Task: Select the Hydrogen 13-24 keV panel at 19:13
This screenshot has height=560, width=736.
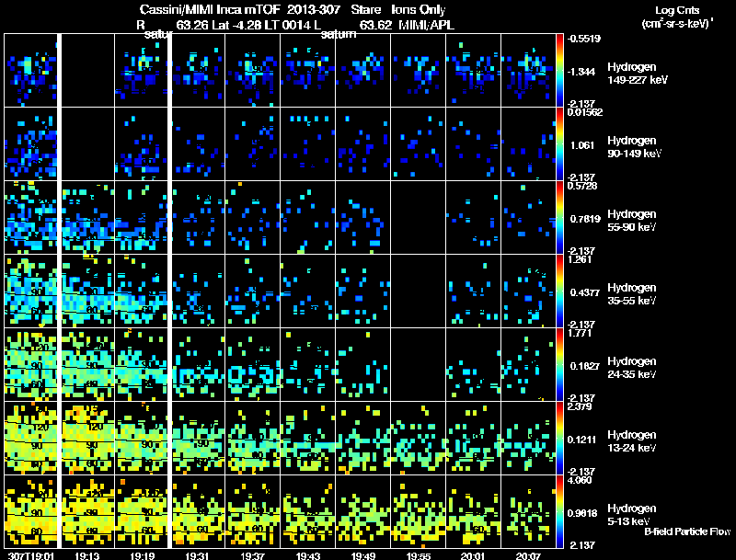Action: (x=87, y=439)
